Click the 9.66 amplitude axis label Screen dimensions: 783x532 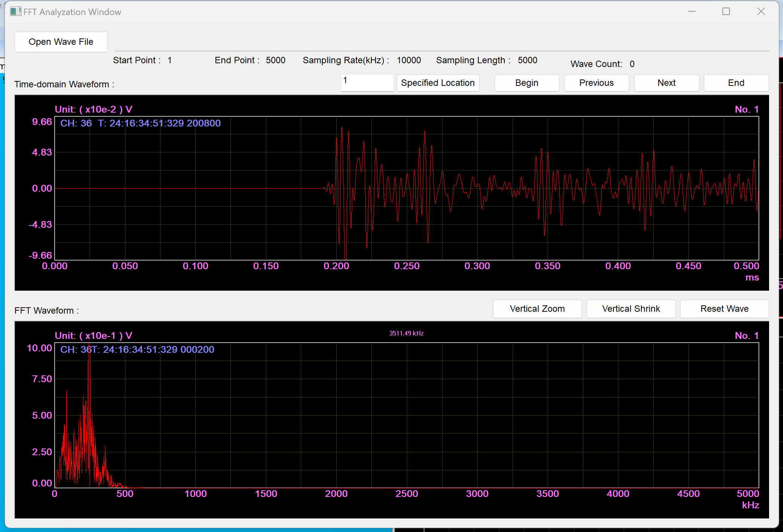[x=42, y=122]
